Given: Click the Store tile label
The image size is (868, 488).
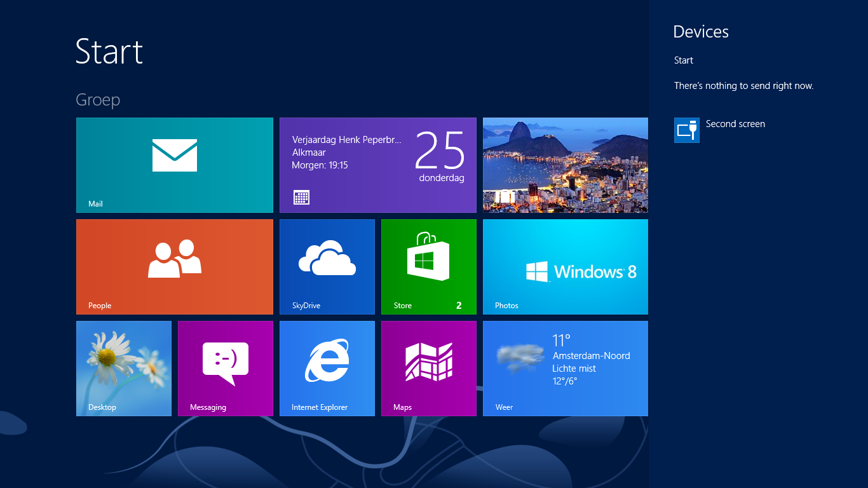Looking at the screenshot, I should tap(403, 306).
